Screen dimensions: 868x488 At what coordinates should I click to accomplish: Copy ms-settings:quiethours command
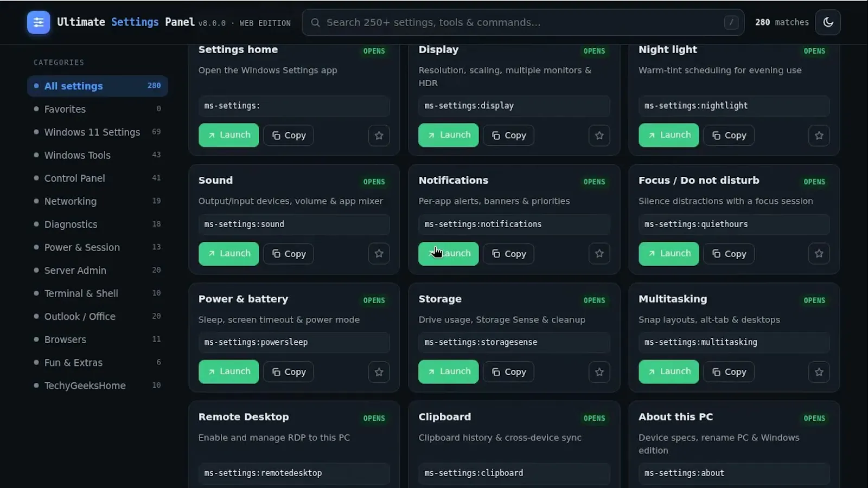coord(729,254)
